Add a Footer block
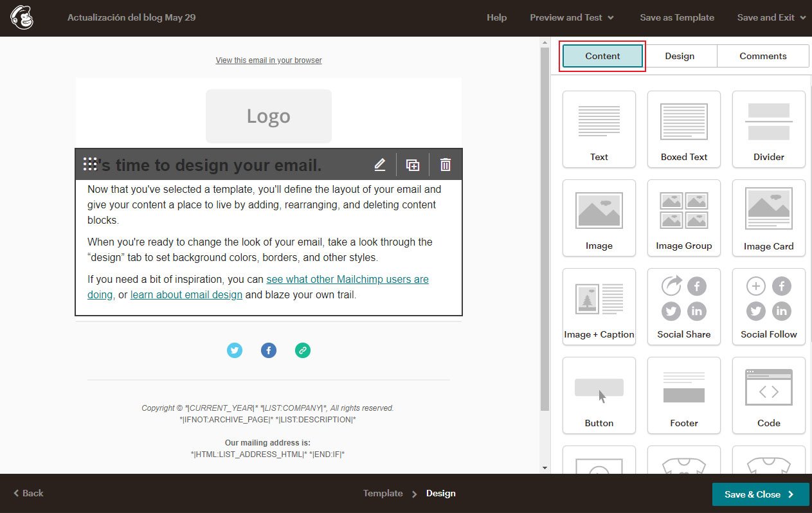Screen dimensions: 812x513 click(684, 395)
